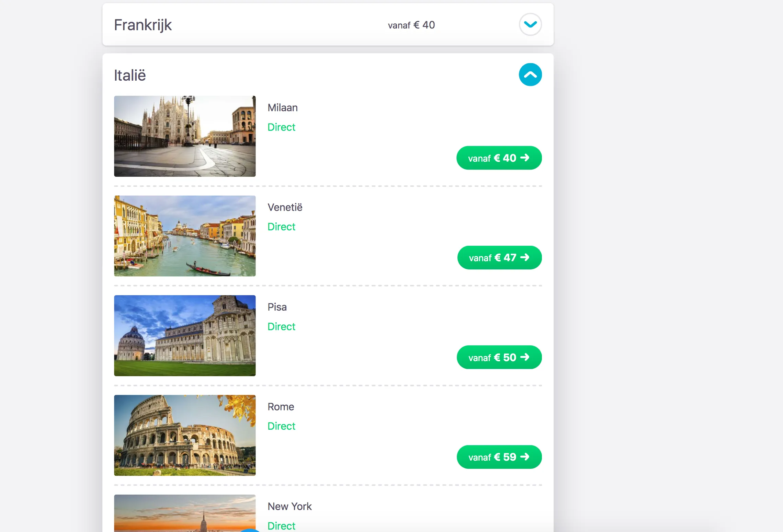Image resolution: width=783 pixels, height=532 pixels.
Task: Click the Pisa cathedral thumbnail
Action: click(x=185, y=336)
